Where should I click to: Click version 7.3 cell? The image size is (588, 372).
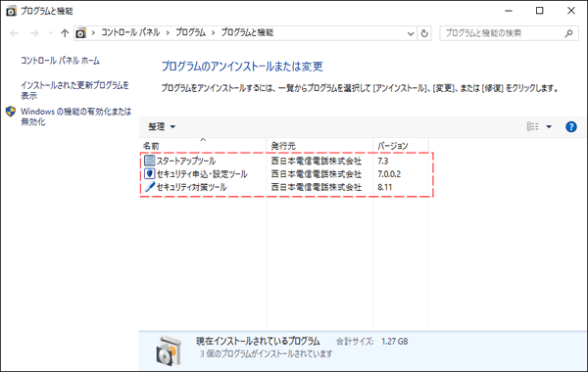(383, 162)
